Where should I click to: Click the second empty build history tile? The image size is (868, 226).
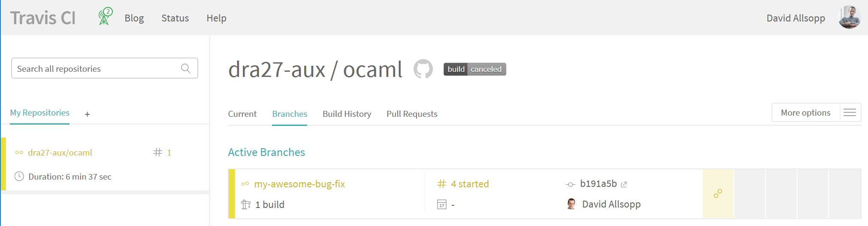click(781, 194)
